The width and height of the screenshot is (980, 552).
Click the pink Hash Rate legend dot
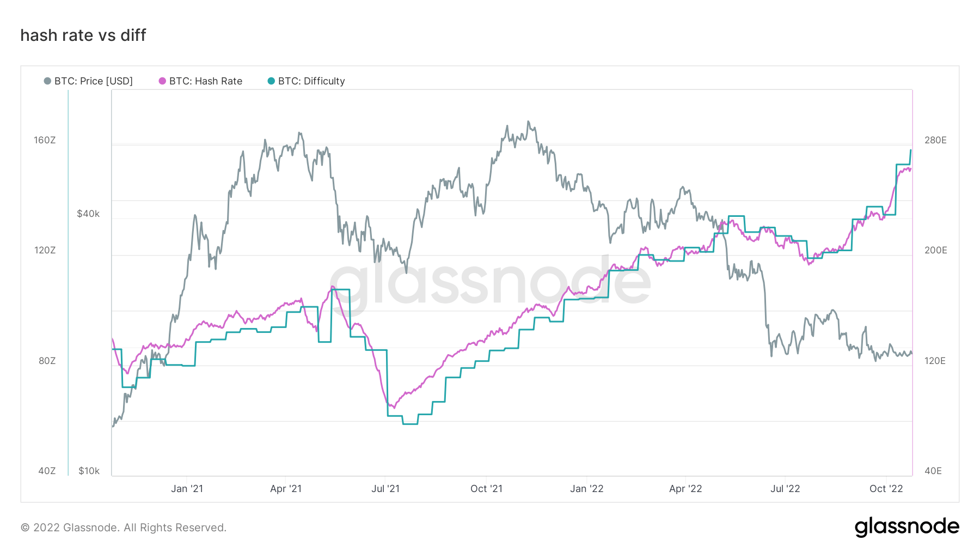point(162,81)
